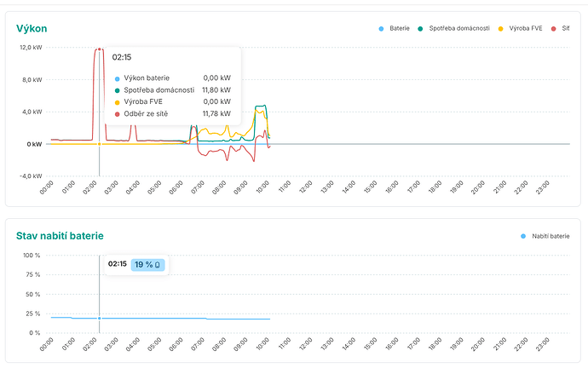Toggle the Baterie series in legend
This screenshot has width=588, height=374.
[394, 28]
